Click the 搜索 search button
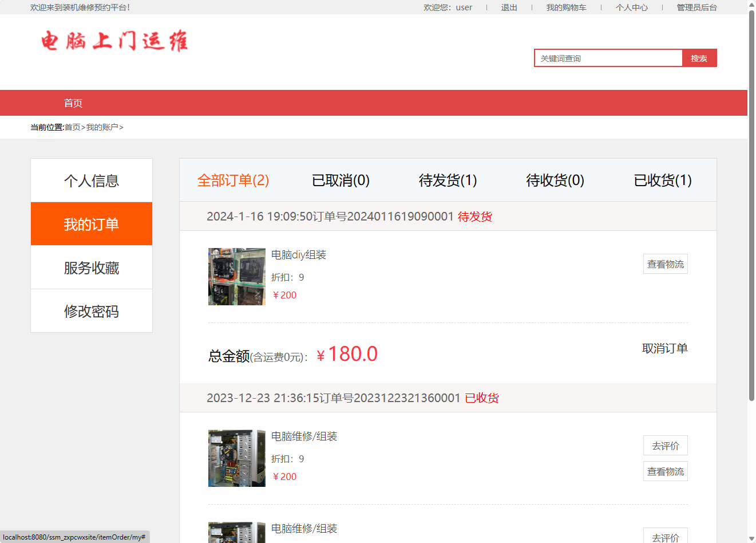Screen dimensions: 756x543 point(699,58)
